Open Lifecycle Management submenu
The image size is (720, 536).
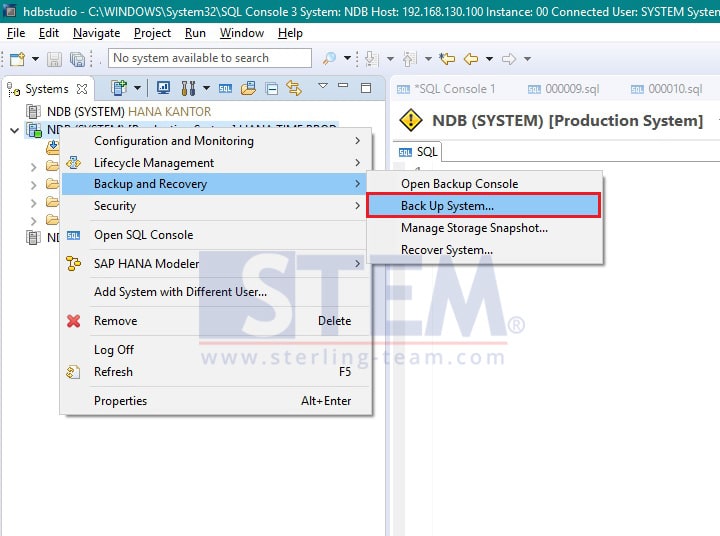(x=216, y=163)
